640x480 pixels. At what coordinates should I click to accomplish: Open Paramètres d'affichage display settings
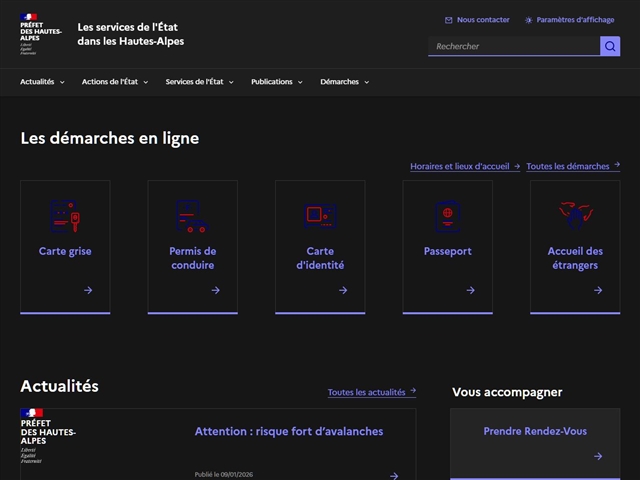point(569,19)
